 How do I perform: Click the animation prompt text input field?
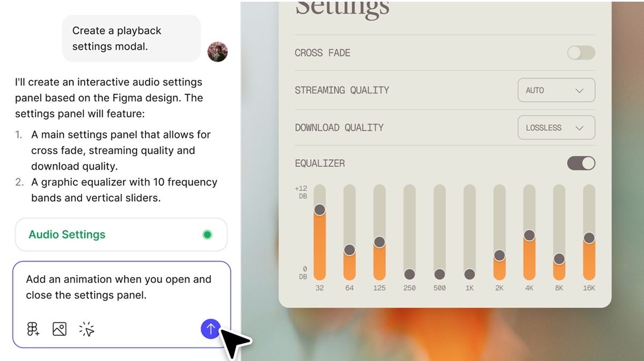[119, 287]
